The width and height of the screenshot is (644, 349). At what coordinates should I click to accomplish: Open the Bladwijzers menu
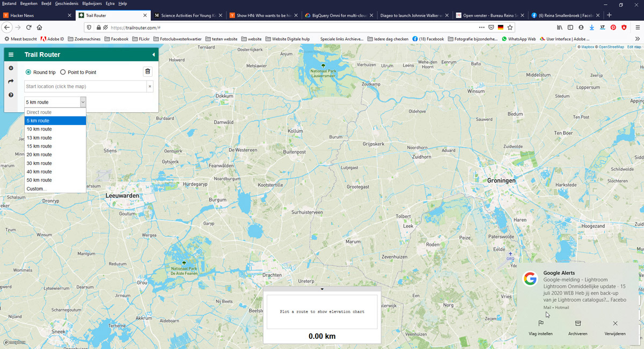[x=92, y=4]
